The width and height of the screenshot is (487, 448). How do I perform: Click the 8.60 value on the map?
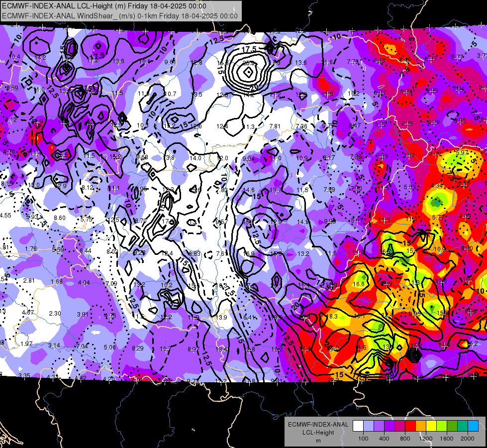[x=60, y=218]
